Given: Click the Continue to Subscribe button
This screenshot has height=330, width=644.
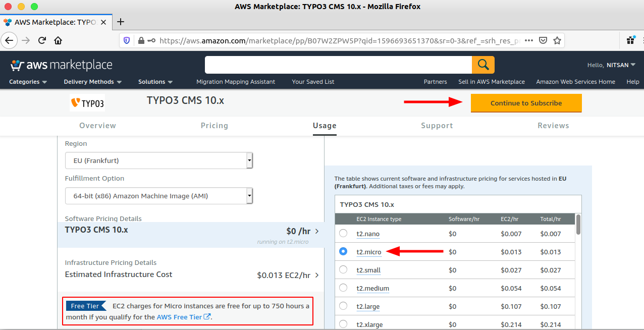Looking at the screenshot, I should point(526,103).
